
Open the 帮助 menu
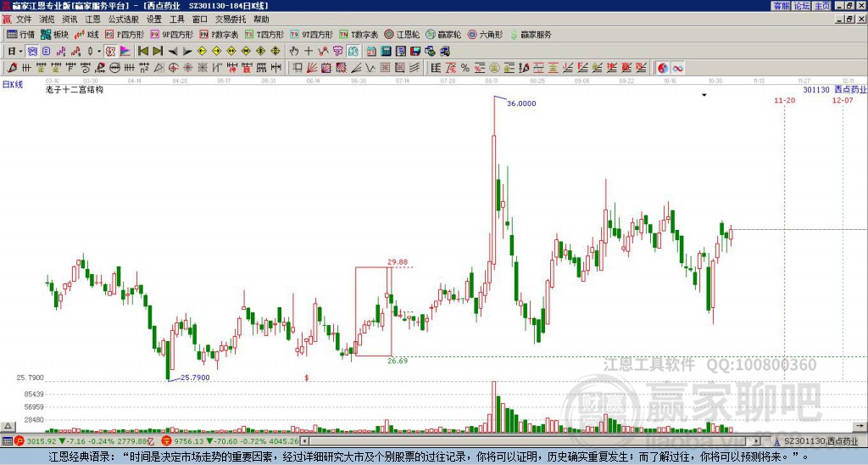pos(261,20)
